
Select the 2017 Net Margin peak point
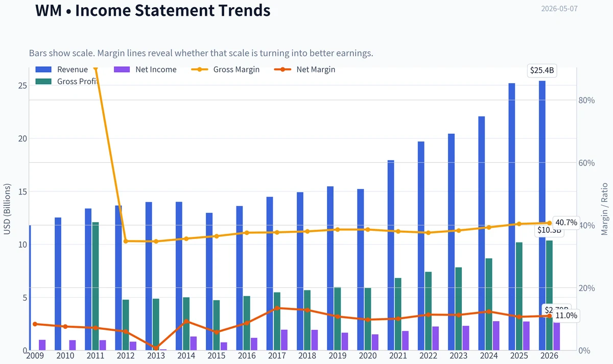[x=277, y=308]
